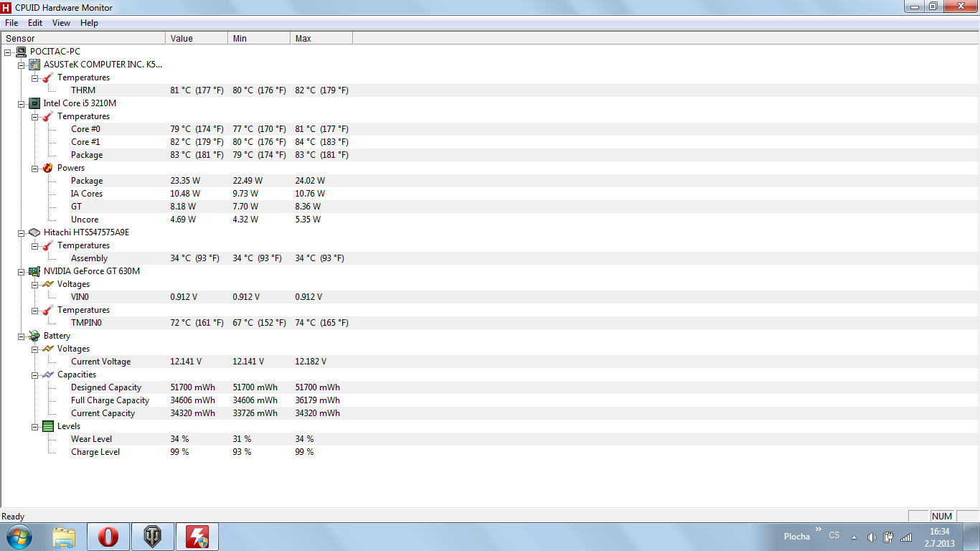Click the CPUID Hardware Monitor title icon
Viewport: 980px width, 551px height.
[x=6, y=7]
